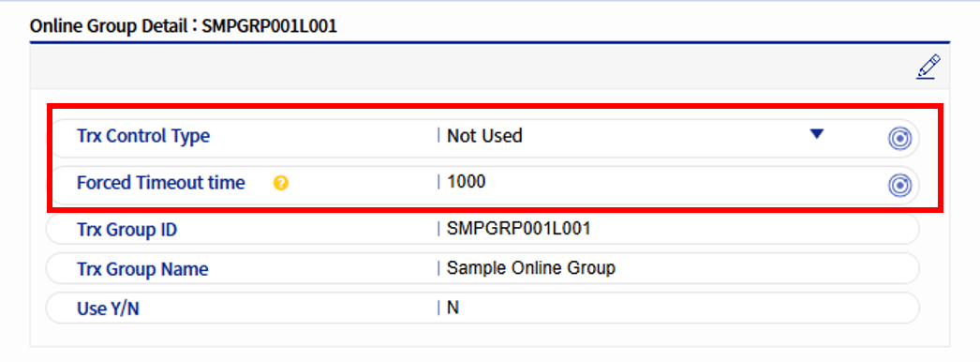The image size is (980, 362).
Task: Open the Trx Control Type dropdown arrow
Action: pos(816,134)
